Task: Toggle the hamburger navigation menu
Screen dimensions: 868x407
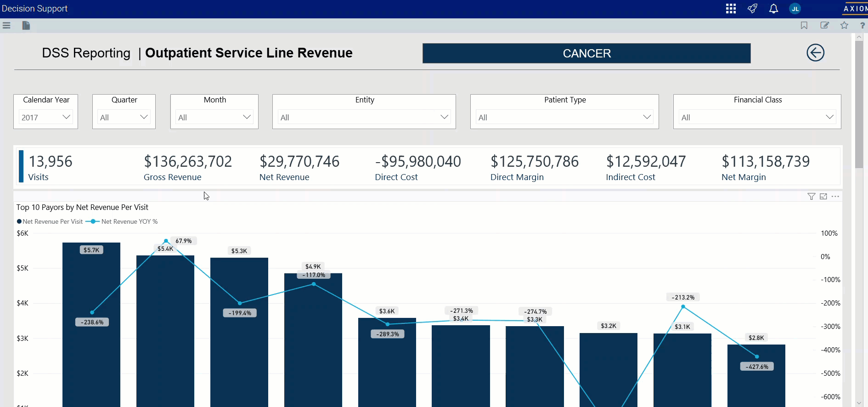Action: point(6,26)
